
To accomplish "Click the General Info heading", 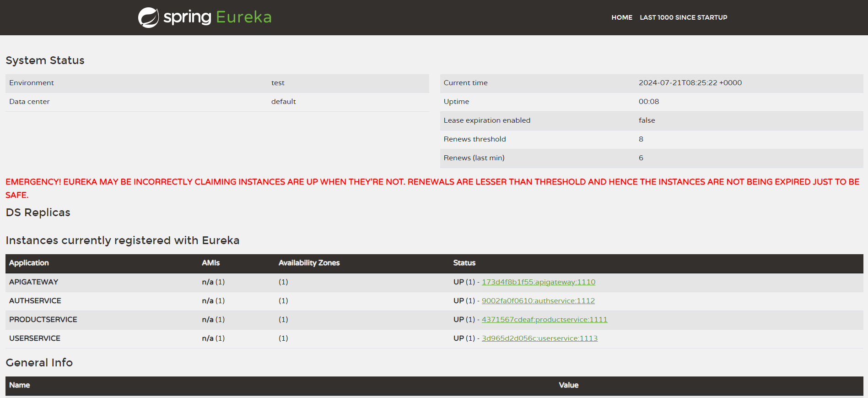I will coord(39,363).
